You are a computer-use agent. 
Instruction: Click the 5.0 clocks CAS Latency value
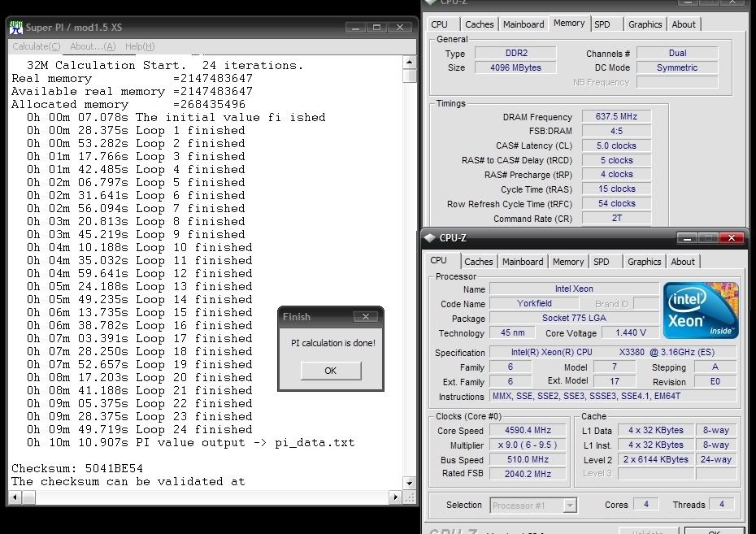click(617, 145)
